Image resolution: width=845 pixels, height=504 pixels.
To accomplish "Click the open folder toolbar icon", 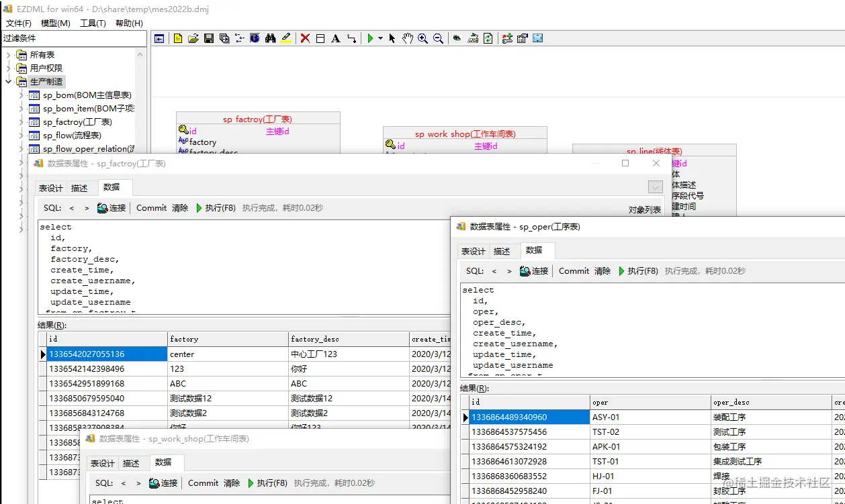I will point(193,39).
